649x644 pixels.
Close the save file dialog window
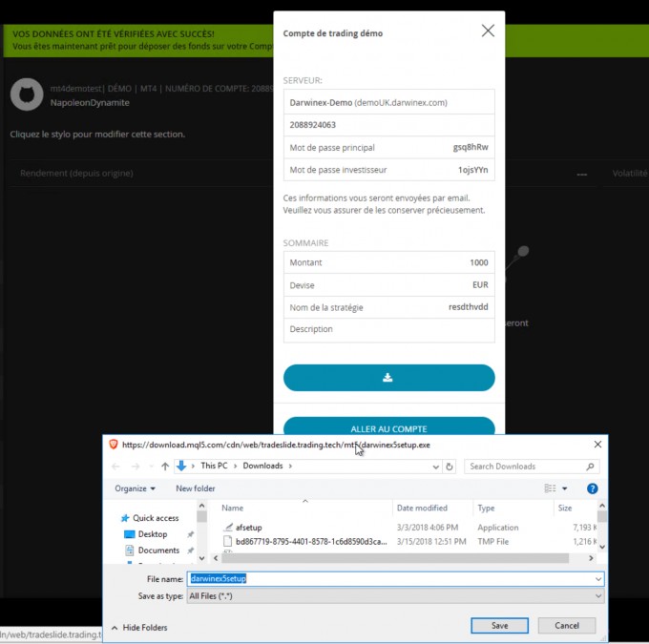pos(597,444)
